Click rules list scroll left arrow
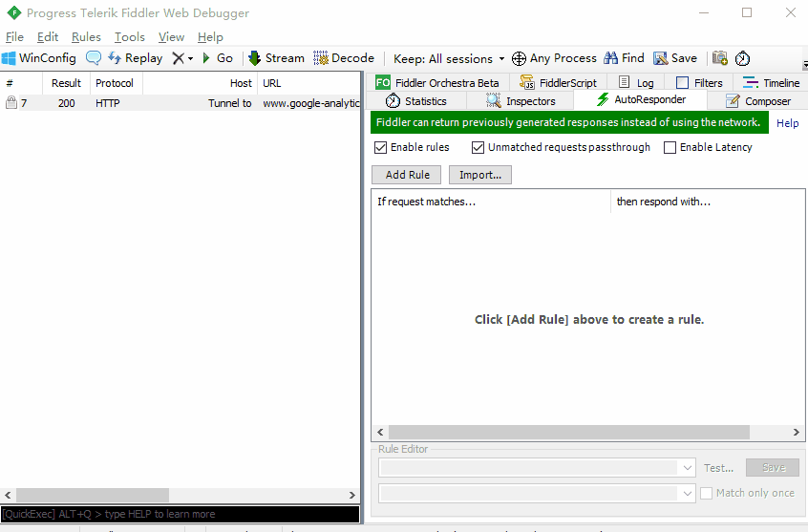Viewport: 808px width, 532px height. [380, 432]
